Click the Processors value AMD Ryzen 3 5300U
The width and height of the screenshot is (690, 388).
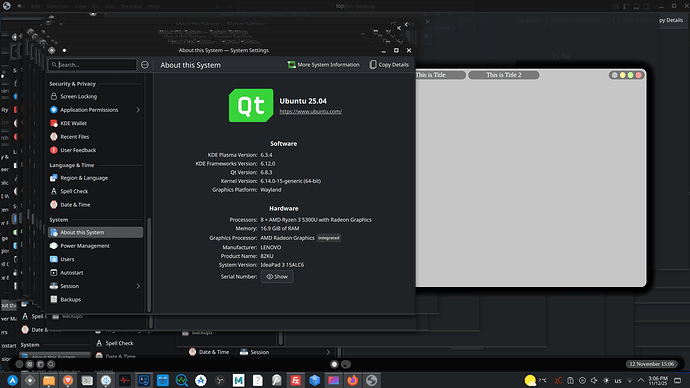coord(316,220)
